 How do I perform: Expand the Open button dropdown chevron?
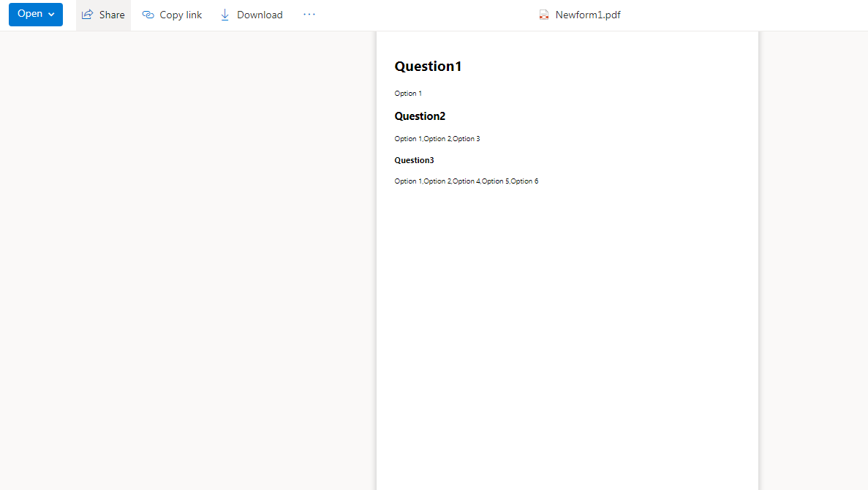(x=51, y=15)
